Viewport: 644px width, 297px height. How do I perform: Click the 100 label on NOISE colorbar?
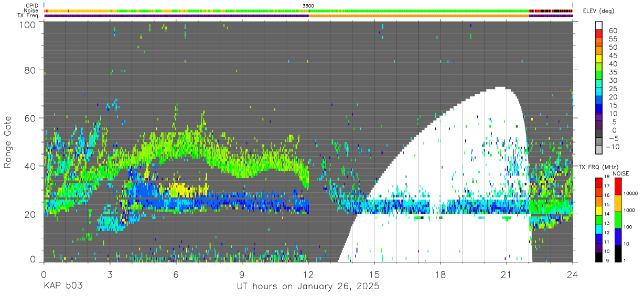pyautogui.click(x=627, y=227)
